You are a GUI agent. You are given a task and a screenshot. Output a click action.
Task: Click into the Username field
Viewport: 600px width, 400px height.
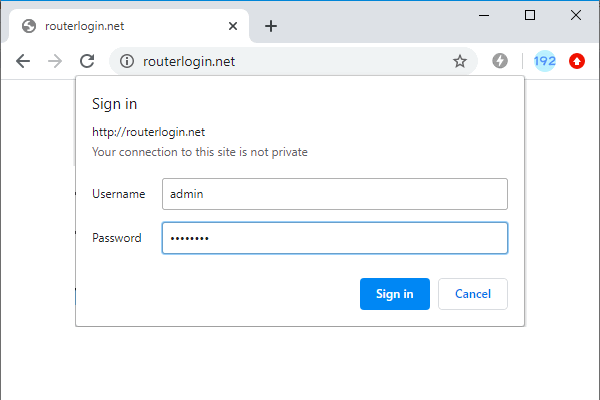click(335, 194)
